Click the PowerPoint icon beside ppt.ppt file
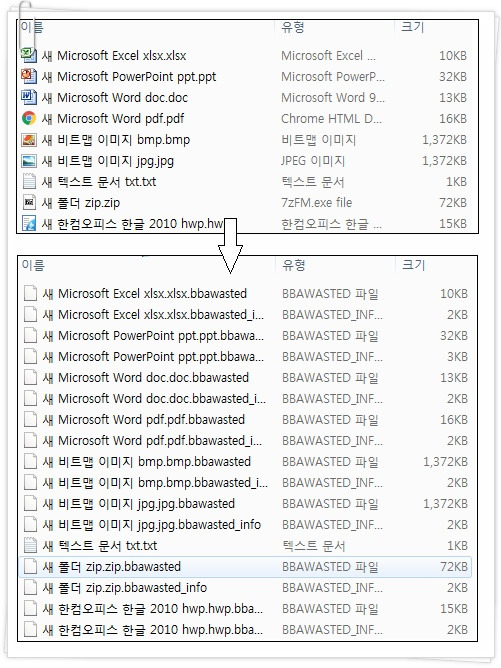 [29, 76]
